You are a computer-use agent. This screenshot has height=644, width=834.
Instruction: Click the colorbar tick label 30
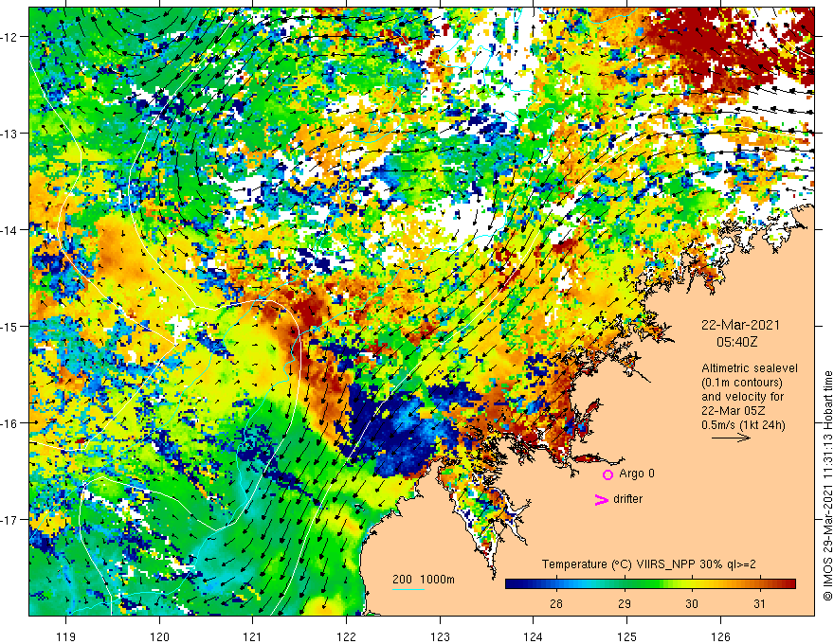[x=692, y=603]
